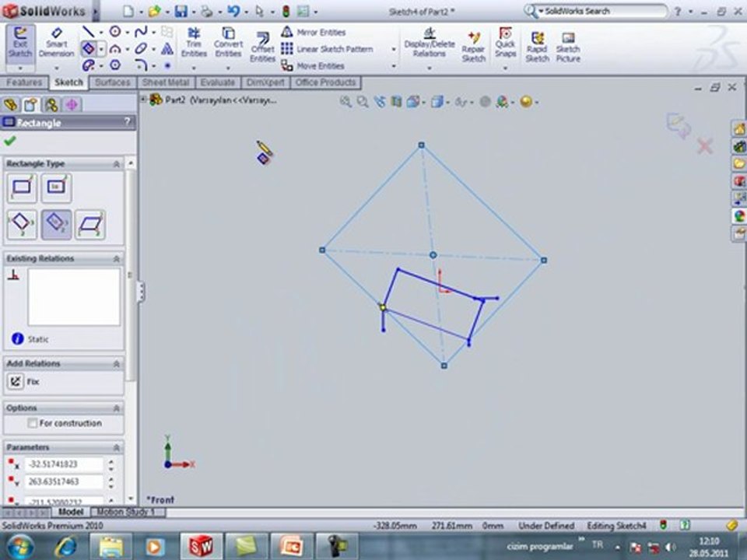Click the Convert Entities tool
The width and height of the screenshot is (747, 560).
click(228, 42)
